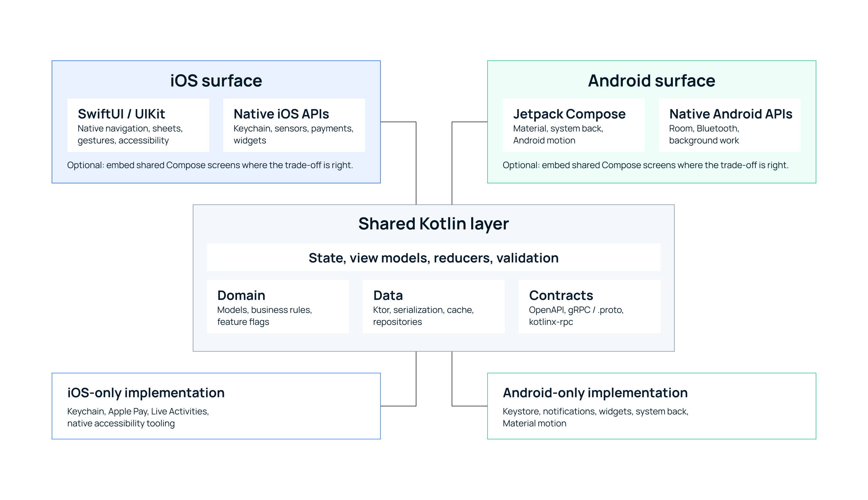This screenshot has width=868, height=500.
Task: Click "Keychain, sensors, payments, widgets" text
Action: tap(293, 135)
